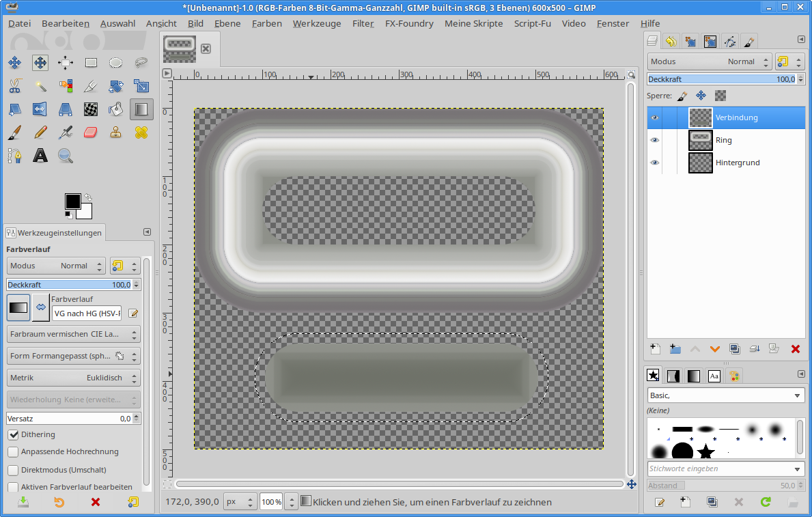Image resolution: width=812 pixels, height=517 pixels.
Task: Select the Paintbrush tool in the toolbox
Action: [15, 132]
